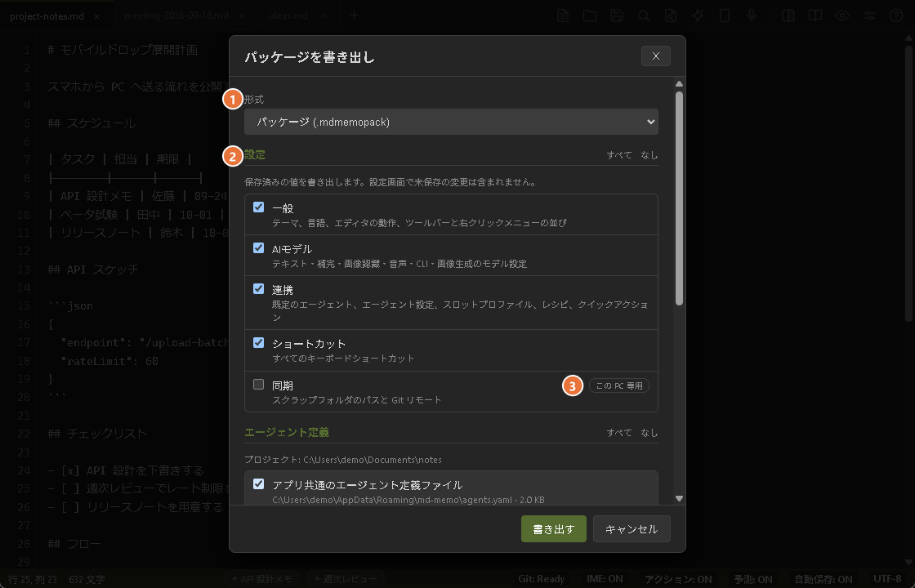Toggle the AIモデル checkbox

258,248
